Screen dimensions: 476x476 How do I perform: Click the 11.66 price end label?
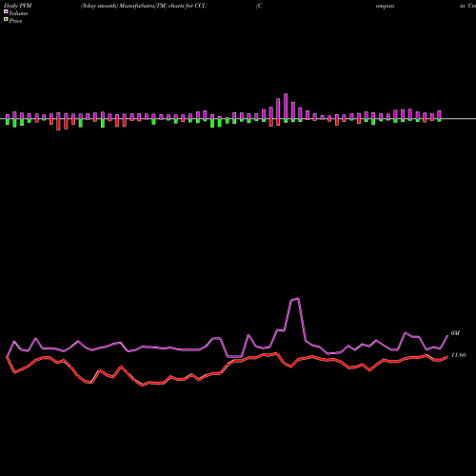(x=459, y=355)
